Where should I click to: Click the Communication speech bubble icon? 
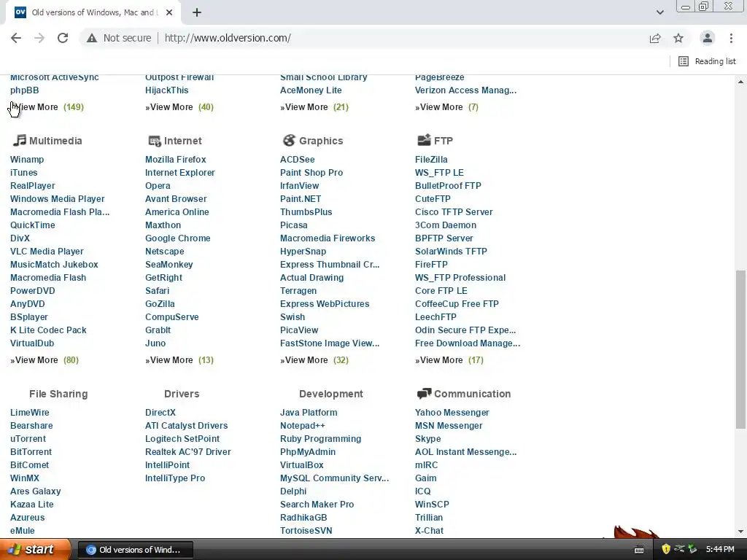click(424, 393)
